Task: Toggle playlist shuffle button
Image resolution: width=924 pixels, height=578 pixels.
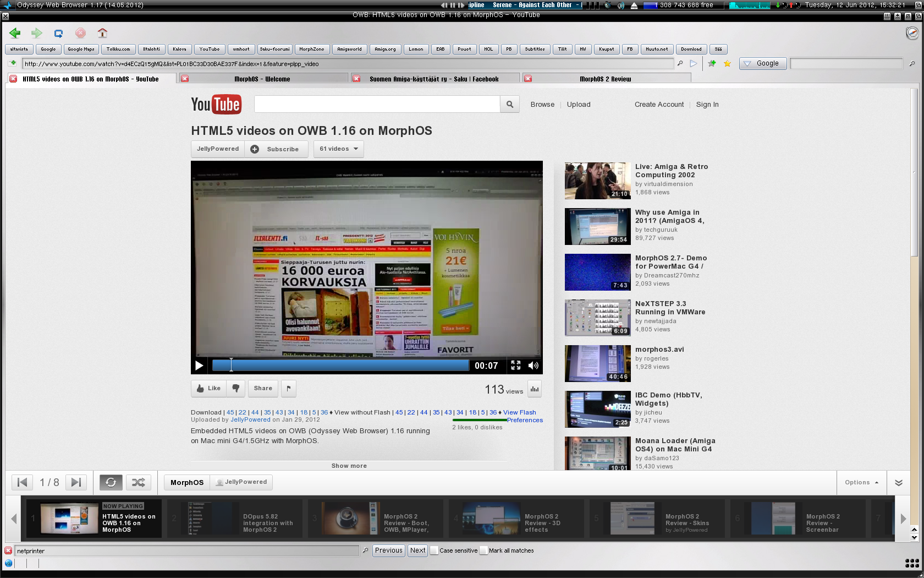Action: point(138,482)
